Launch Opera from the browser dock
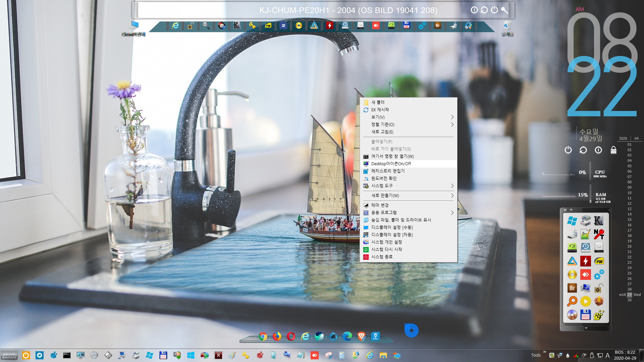The height and width of the screenshot is (362, 644). (x=291, y=336)
